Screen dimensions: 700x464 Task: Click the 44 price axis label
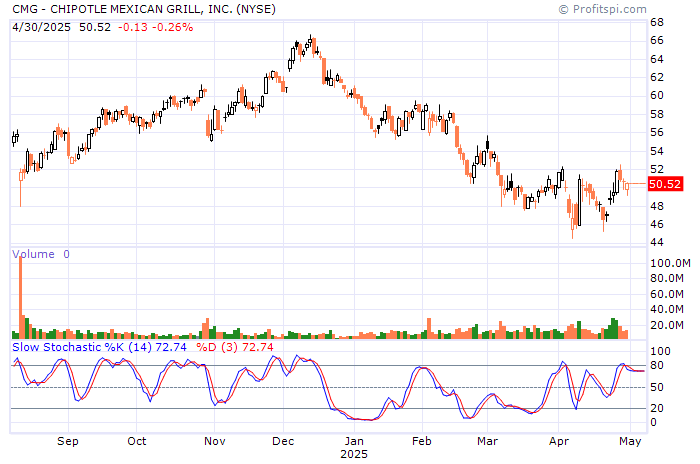[657, 242]
